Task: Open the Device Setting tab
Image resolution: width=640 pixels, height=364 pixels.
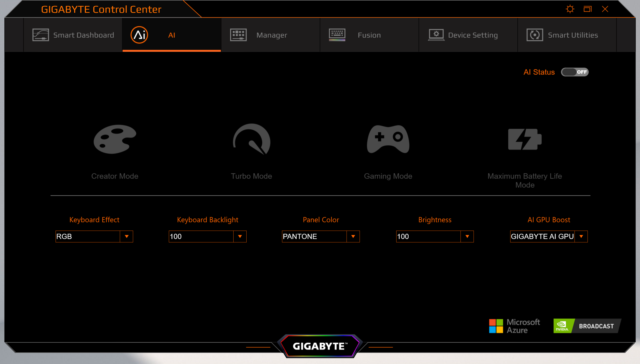Action: (x=468, y=35)
